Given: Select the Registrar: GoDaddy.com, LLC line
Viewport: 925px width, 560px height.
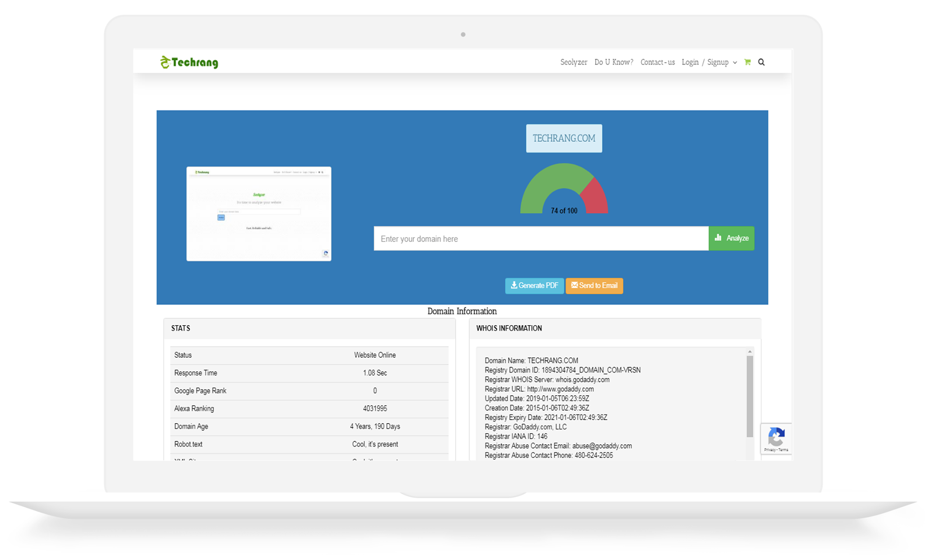Looking at the screenshot, I should click(526, 427).
